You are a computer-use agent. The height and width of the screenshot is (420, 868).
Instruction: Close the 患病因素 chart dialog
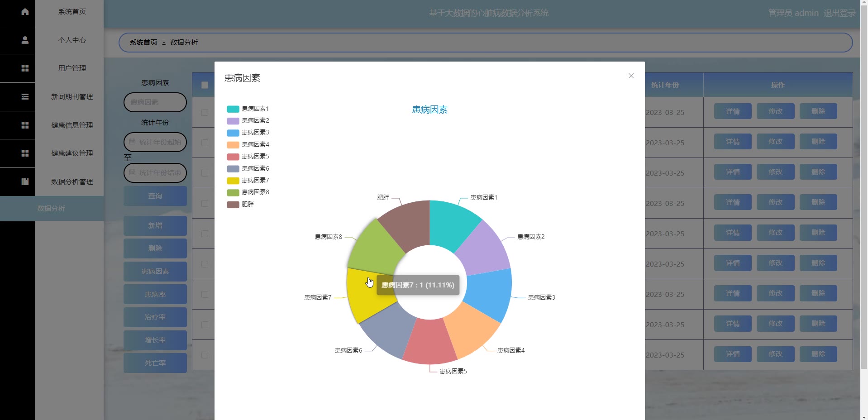coord(631,76)
